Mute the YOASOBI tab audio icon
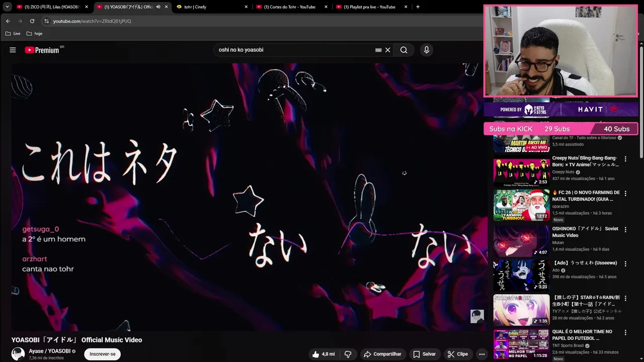The width and height of the screenshot is (644, 362). (158, 7)
